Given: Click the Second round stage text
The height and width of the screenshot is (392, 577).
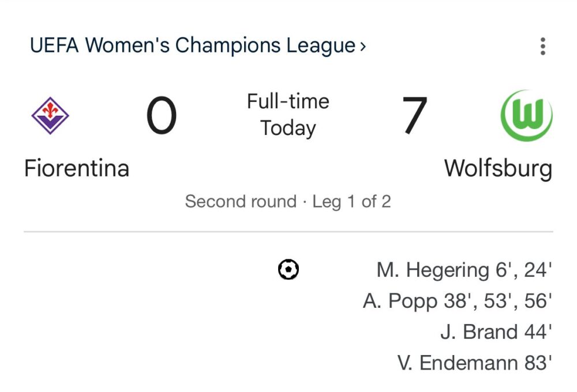Looking at the screenshot, I should coord(241,202).
